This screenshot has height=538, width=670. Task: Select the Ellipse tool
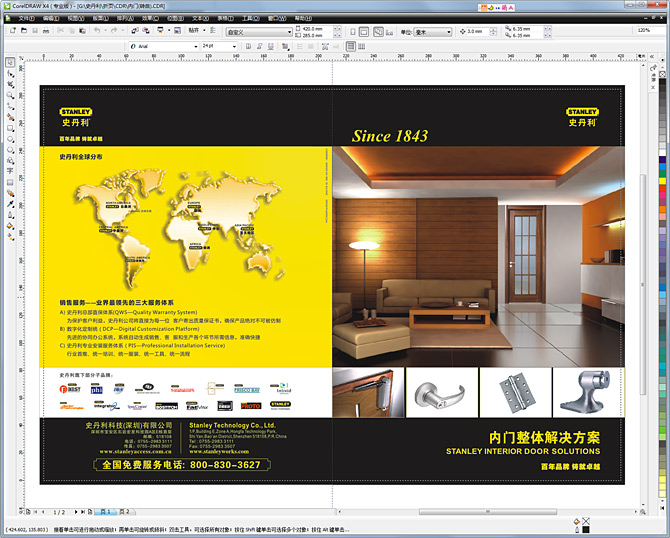10,140
